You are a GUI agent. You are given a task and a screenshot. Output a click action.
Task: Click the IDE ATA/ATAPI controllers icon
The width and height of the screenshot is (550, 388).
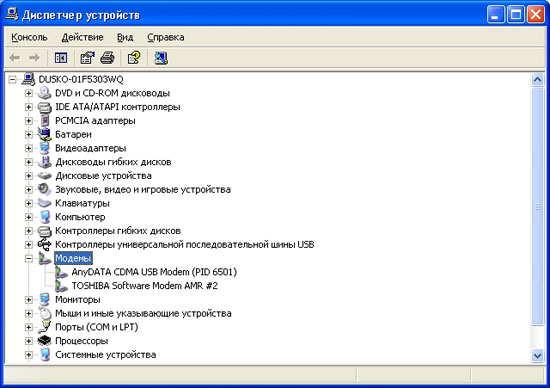[45, 107]
